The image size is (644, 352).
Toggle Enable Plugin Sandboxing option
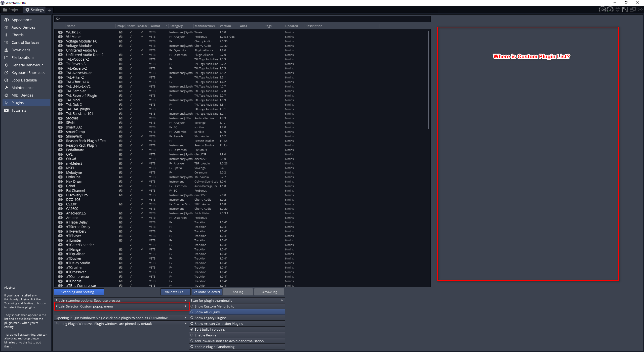[x=237, y=347]
